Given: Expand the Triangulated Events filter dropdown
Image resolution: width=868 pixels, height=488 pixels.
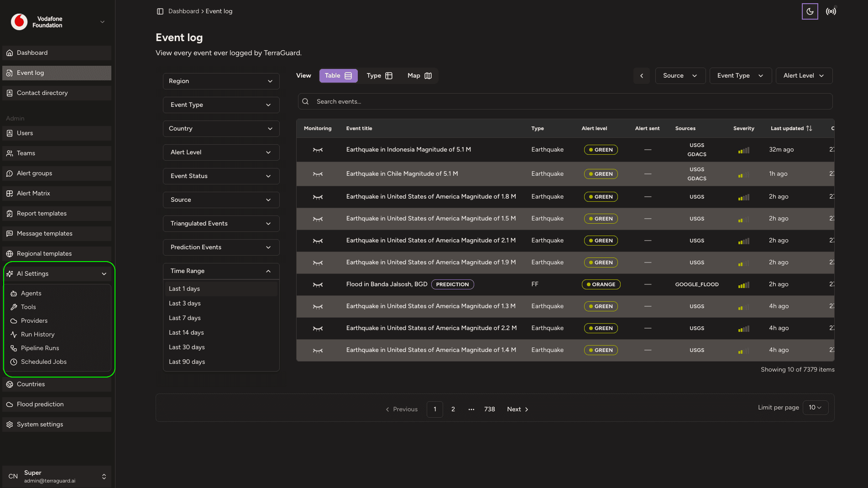Looking at the screenshot, I should pos(221,224).
